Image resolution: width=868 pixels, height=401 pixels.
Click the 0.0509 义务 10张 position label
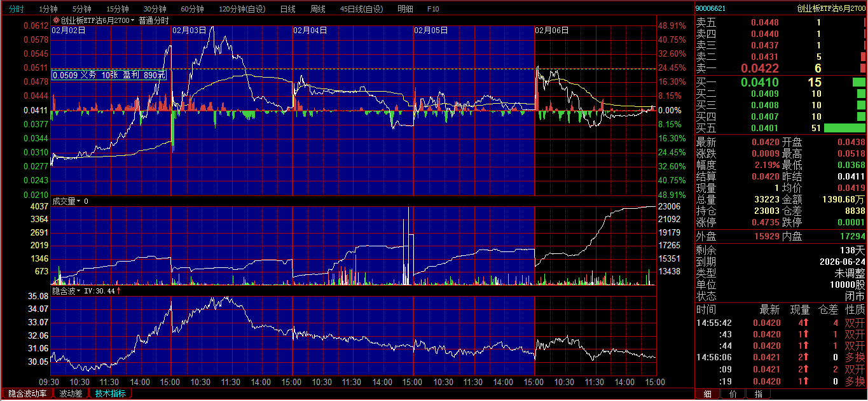[109, 75]
